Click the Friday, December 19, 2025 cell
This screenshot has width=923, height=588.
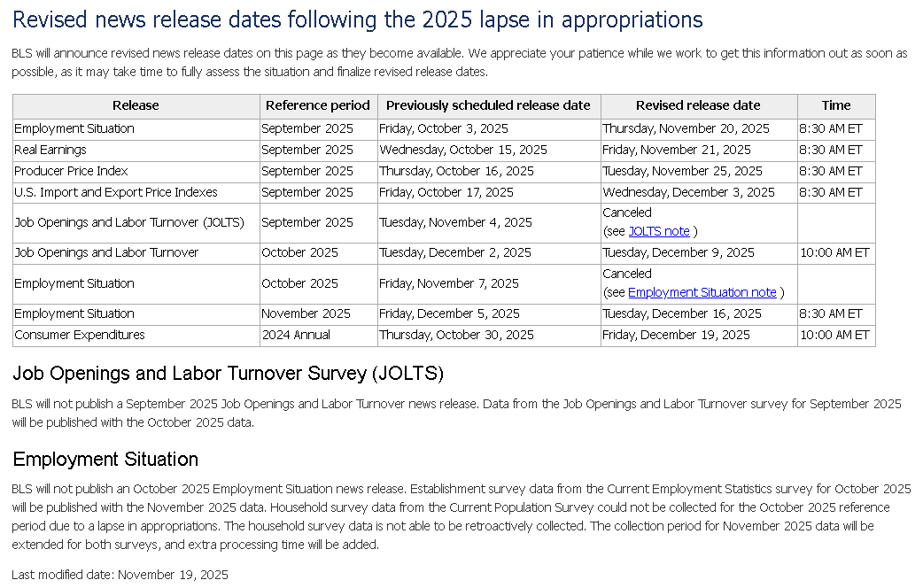pyautogui.click(x=676, y=335)
